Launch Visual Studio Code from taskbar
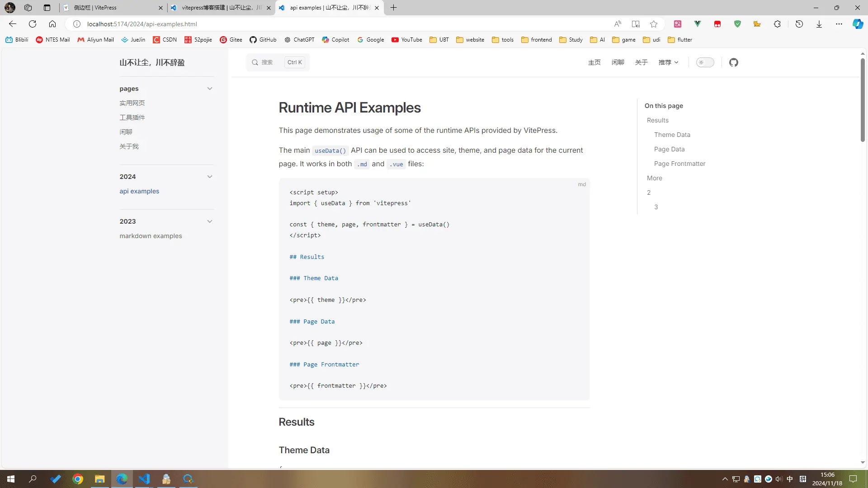This screenshot has height=488, width=868. pyautogui.click(x=144, y=479)
